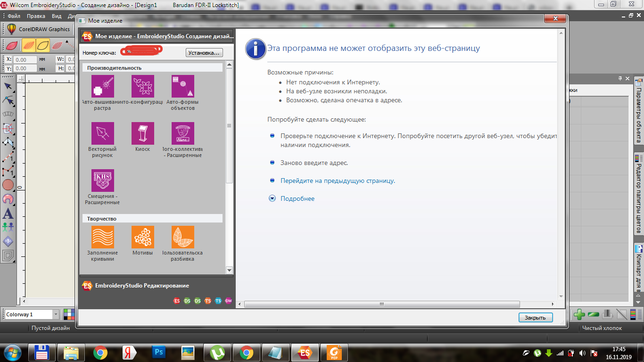The image size is (644, 362).
Task: Click the Установка... button
Action: pos(204,53)
